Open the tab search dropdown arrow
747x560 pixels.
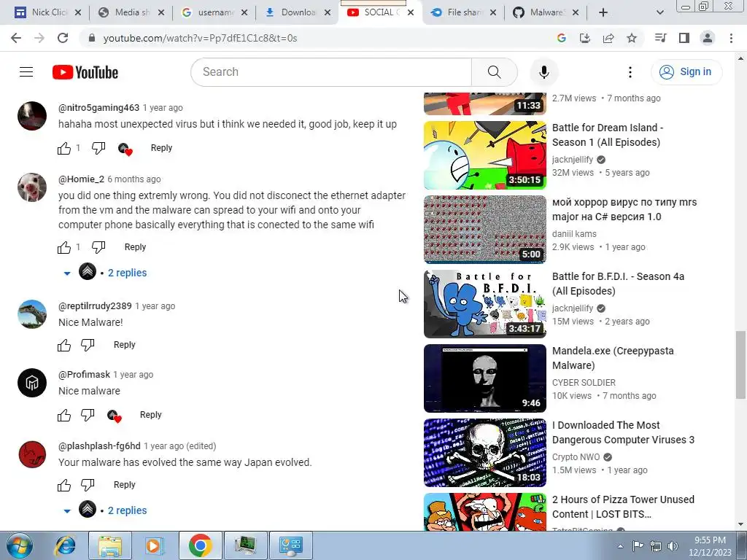tap(659, 12)
